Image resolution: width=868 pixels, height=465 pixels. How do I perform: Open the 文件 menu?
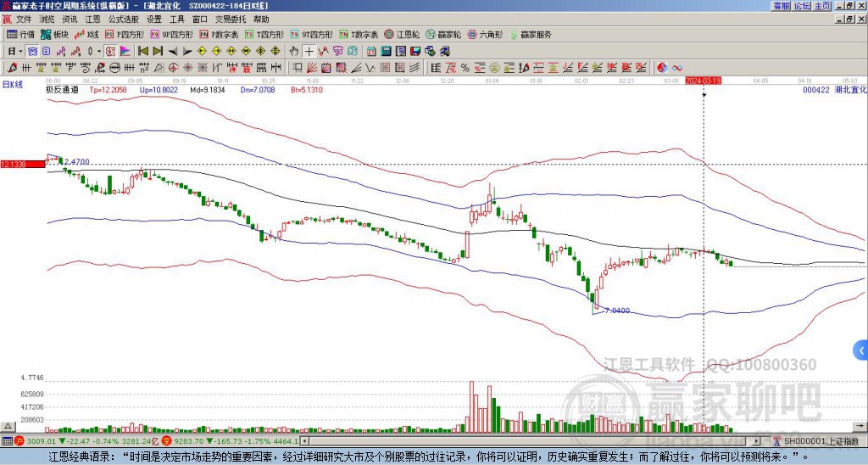(x=24, y=20)
